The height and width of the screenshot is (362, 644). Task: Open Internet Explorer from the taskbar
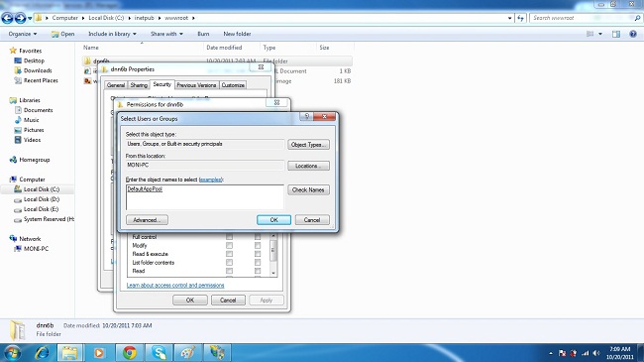[41, 352]
